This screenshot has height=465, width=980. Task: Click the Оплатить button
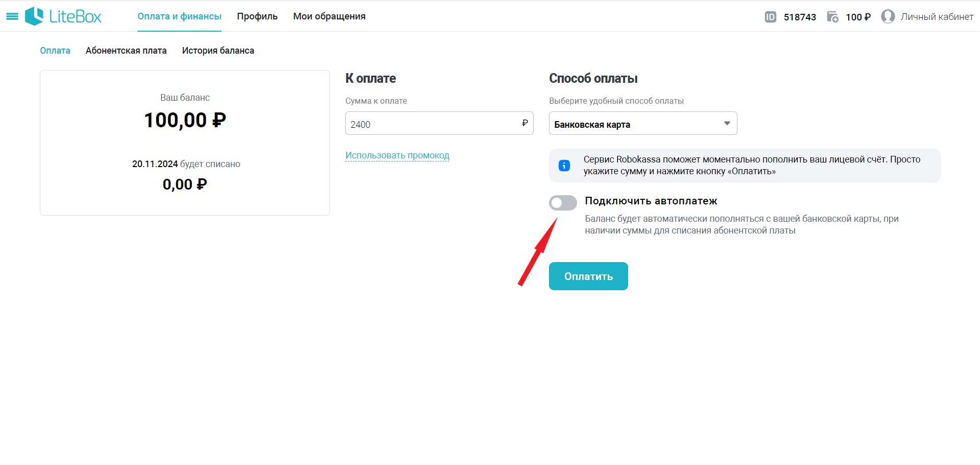point(588,276)
